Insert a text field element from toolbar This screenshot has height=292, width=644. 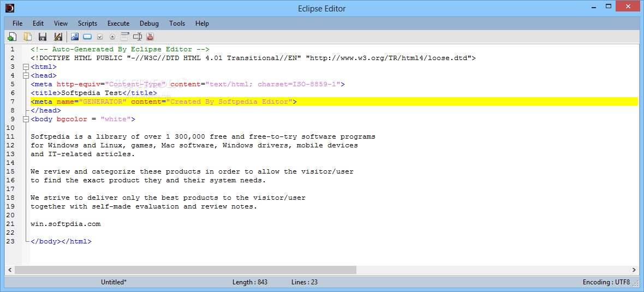138,37
